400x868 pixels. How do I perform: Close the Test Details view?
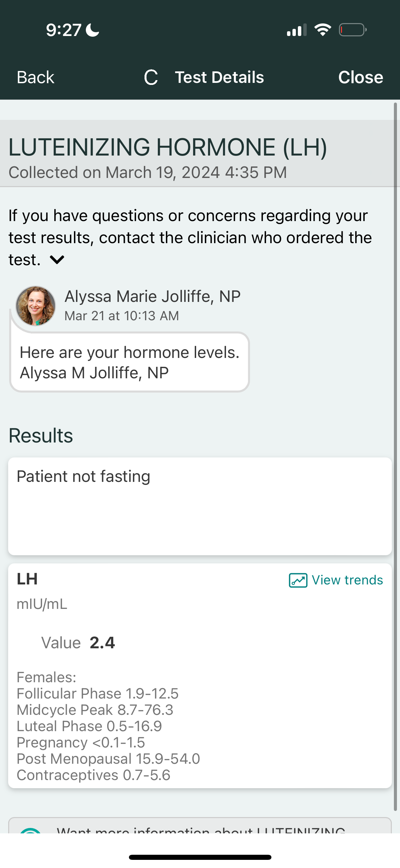360,77
